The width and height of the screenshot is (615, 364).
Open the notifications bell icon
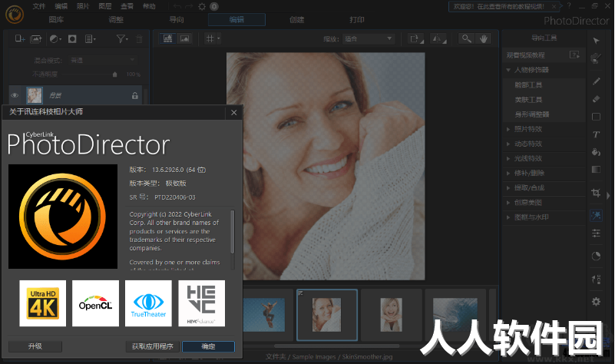pos(214,6)
